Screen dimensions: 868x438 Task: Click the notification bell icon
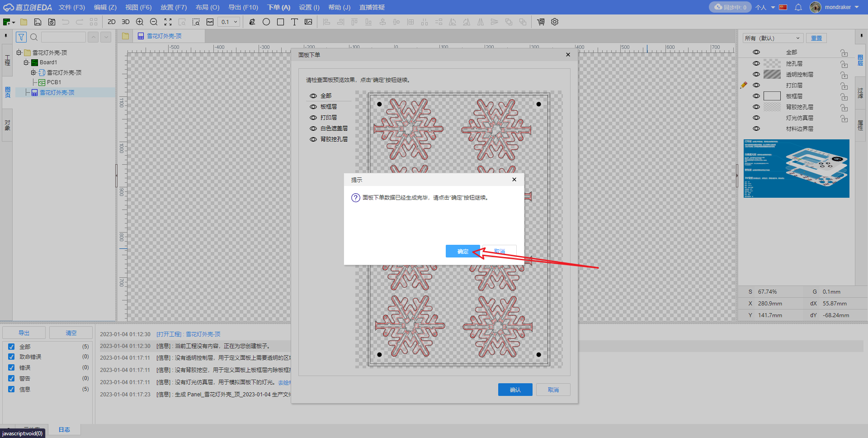pyautogui.click(x=798, y=7)
